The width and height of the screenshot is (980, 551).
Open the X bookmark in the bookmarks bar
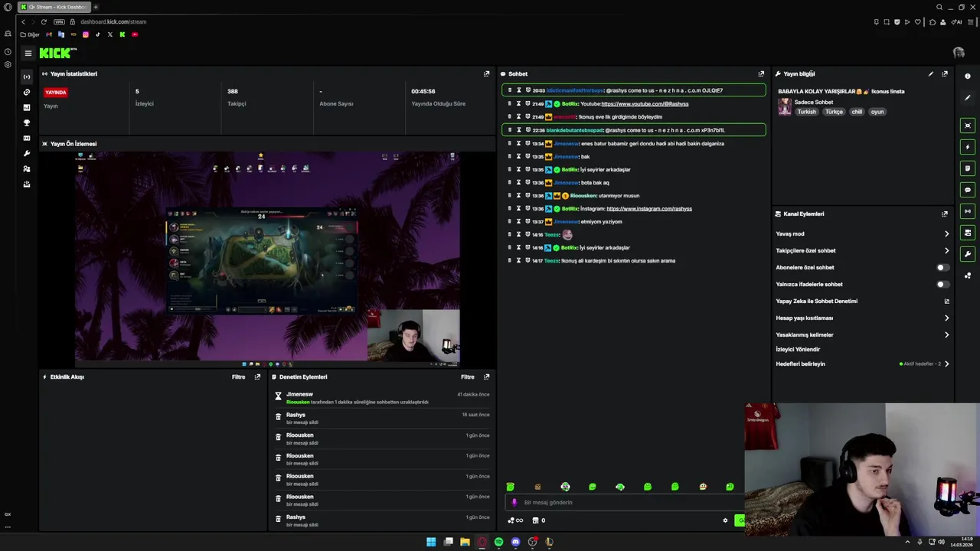point(109,34)
